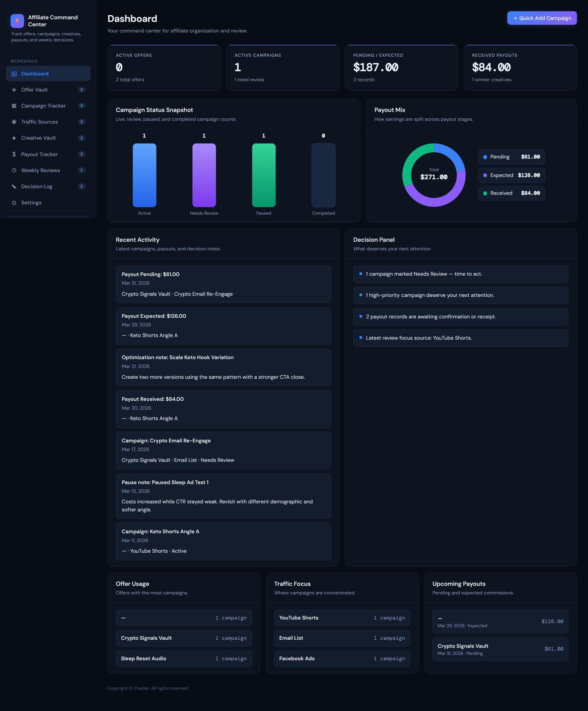Select Sleep Reset Audio offer row

pyautogui.click(x=184, y=659)
